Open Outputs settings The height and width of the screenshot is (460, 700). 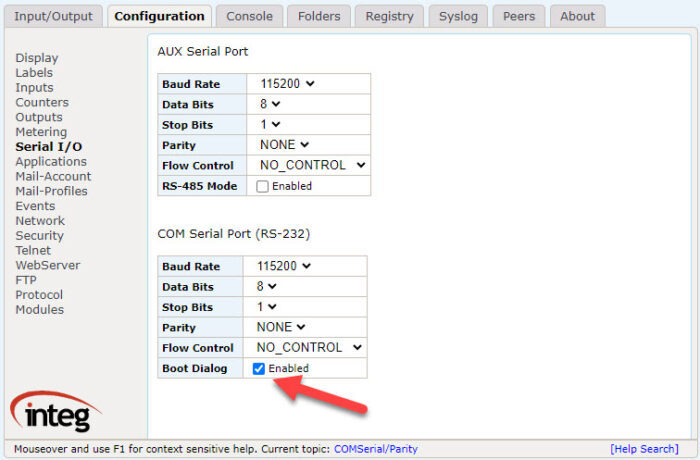point(39,117)
